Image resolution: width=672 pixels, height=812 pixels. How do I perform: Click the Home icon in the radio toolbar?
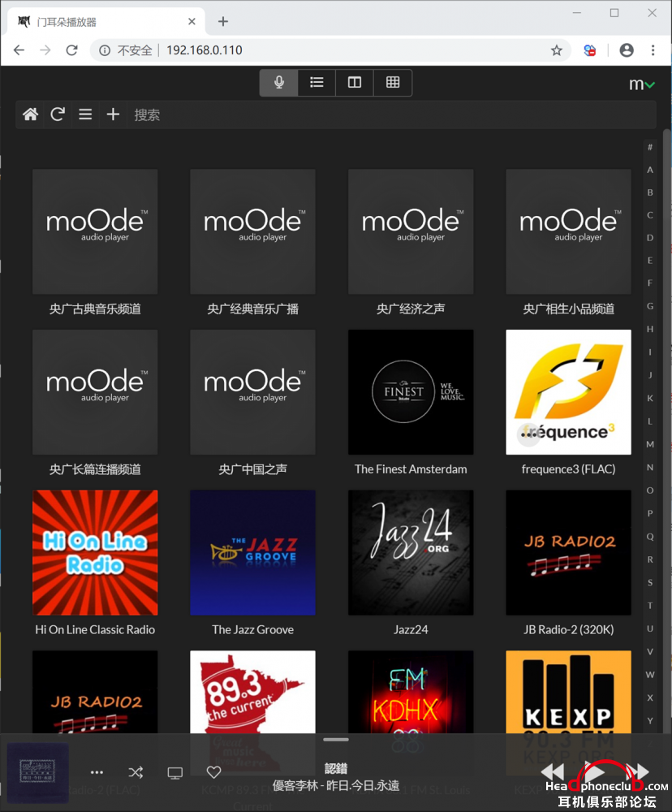(31, 114)
